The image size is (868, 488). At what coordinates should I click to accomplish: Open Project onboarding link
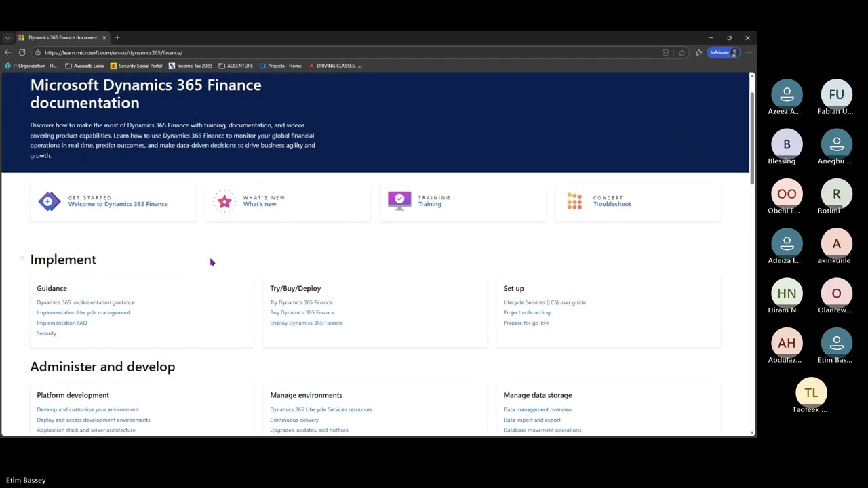point(527,312)
